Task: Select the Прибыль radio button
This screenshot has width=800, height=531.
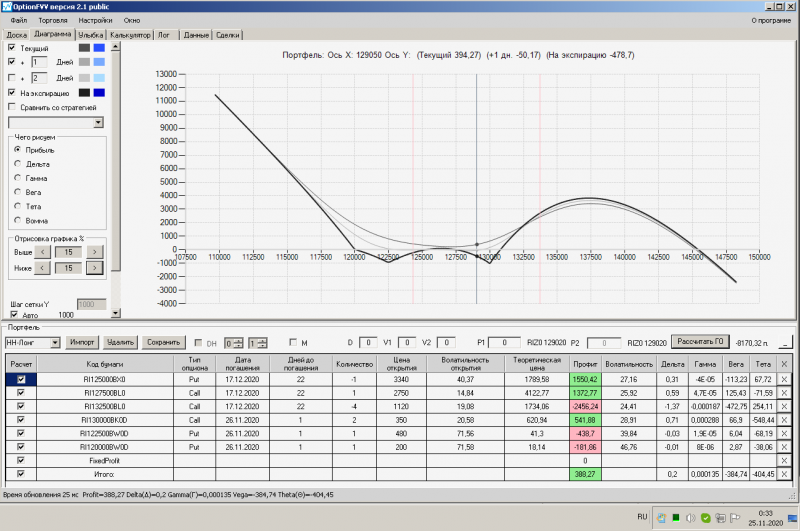Action: tap(18, 149)
